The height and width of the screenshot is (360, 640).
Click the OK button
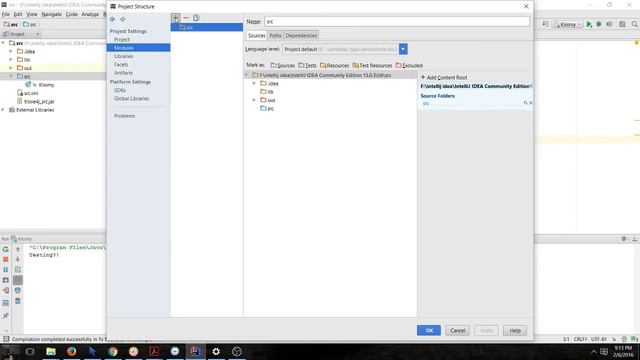[x=429, y=331]
